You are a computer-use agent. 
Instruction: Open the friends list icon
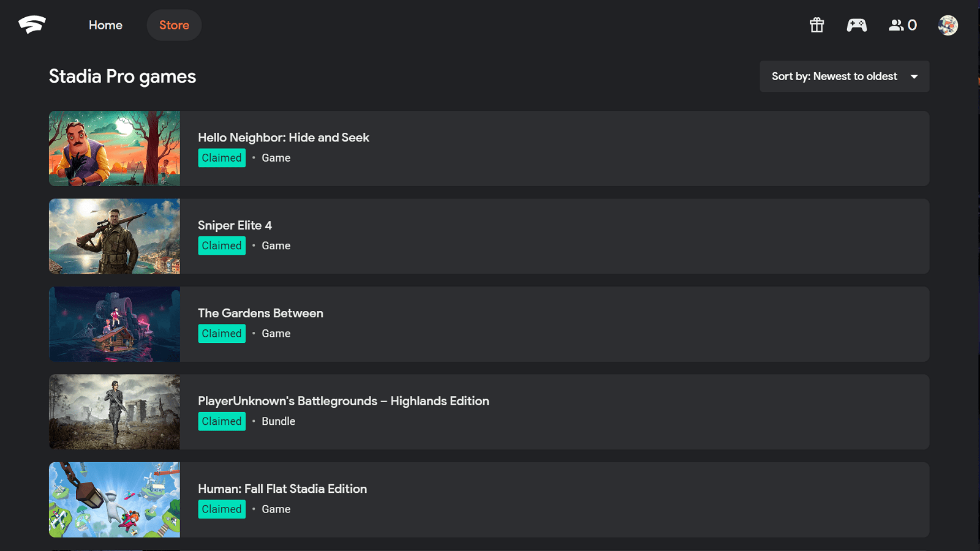(903, 25)
